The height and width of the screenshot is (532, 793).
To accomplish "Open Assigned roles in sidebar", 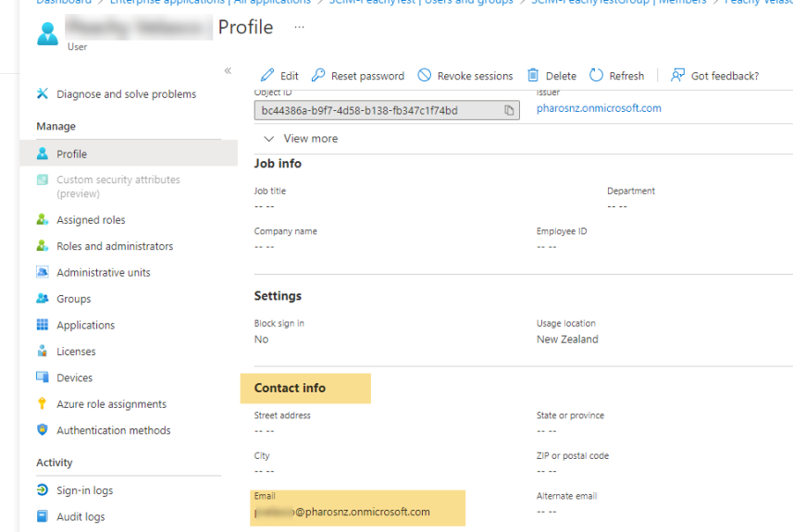I will (91, 220).
